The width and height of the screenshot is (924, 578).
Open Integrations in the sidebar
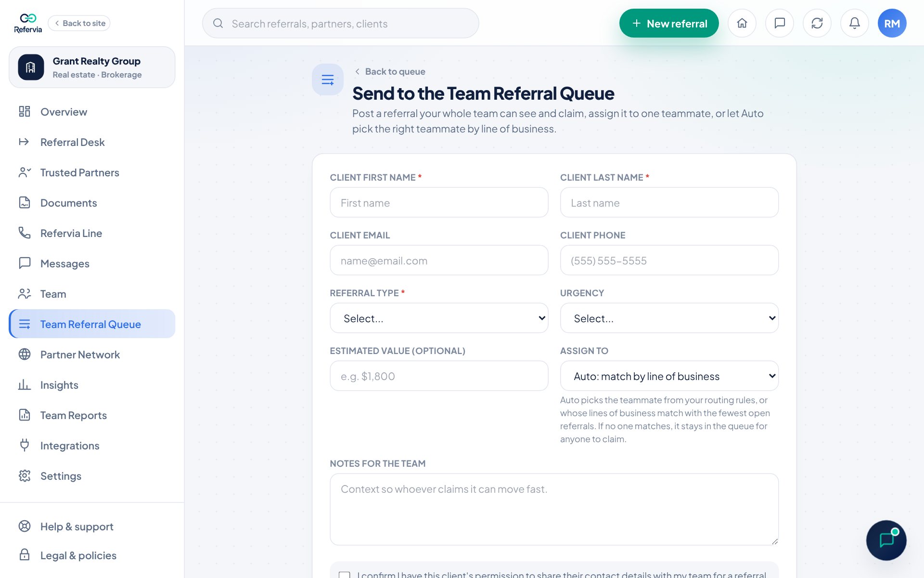coord(92,446)
